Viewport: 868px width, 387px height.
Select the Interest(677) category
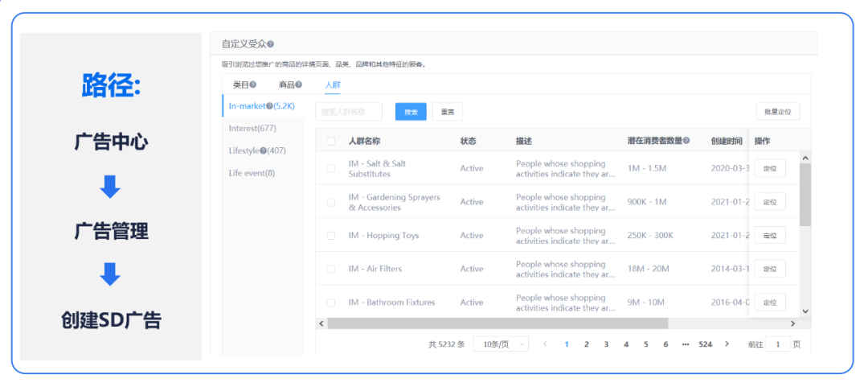tap(252, 128)
